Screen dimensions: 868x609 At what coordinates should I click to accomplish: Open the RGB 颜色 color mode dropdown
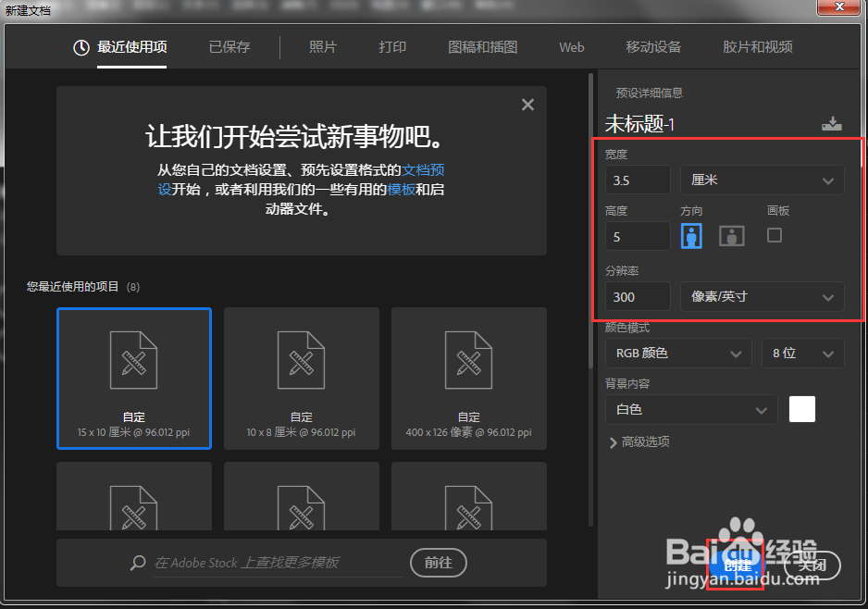pos(678,353)
